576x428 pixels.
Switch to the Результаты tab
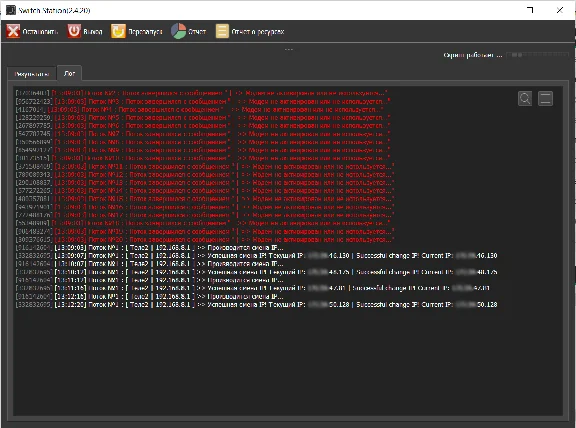pyautogui.click(x=32, y=74)
